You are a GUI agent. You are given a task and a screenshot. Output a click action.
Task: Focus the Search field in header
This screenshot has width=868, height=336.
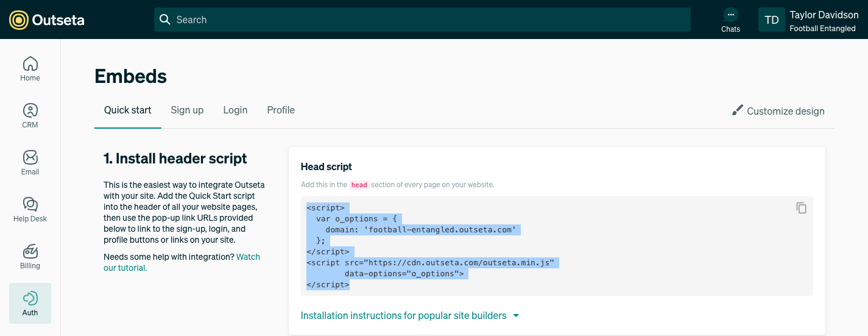(422, 20)
